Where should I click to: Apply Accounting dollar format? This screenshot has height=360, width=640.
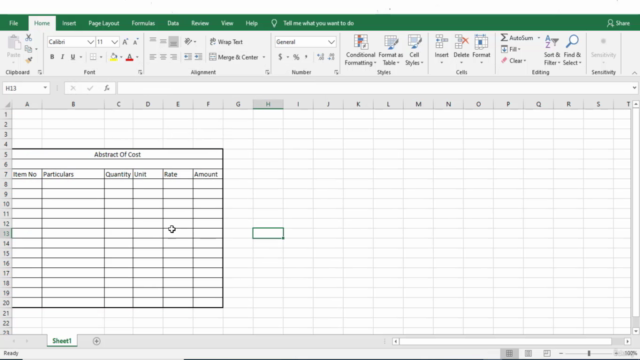pos(280,57)
